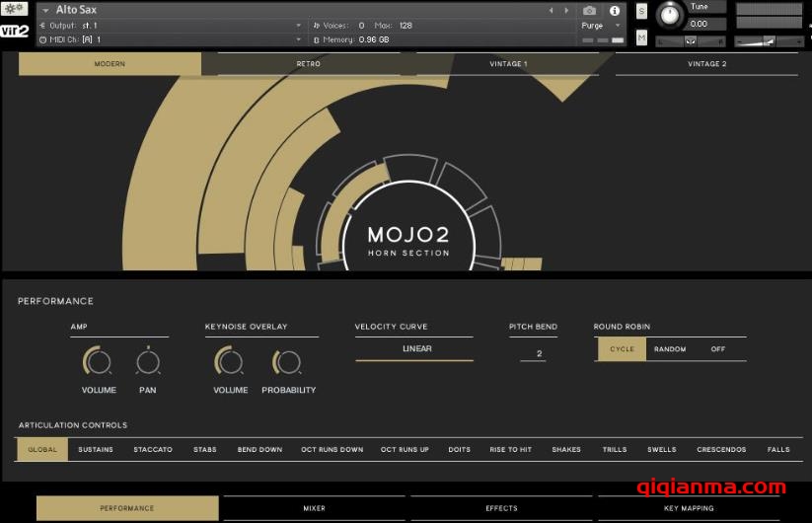Select the SUSTAINS articulation
The height and width of the screenshot is (523, 812).
coord(96,449)
